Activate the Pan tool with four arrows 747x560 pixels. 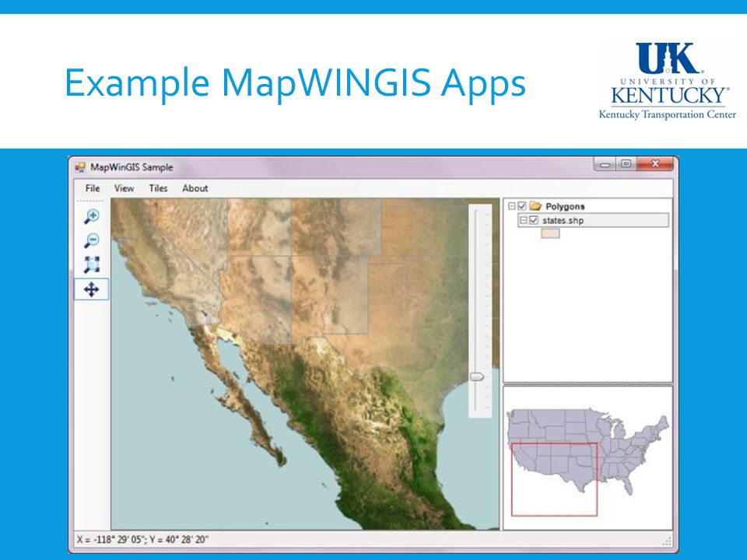(x=92, y=289)
